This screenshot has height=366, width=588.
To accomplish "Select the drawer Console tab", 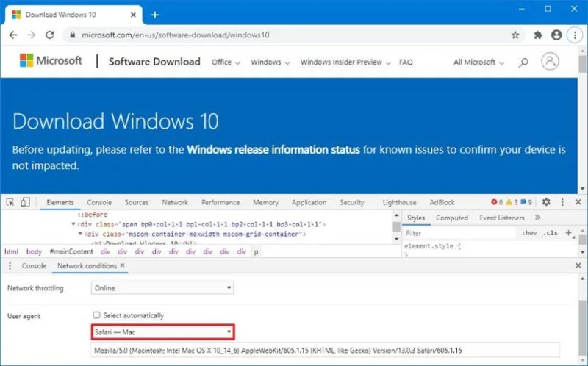I will click(34, 266).
